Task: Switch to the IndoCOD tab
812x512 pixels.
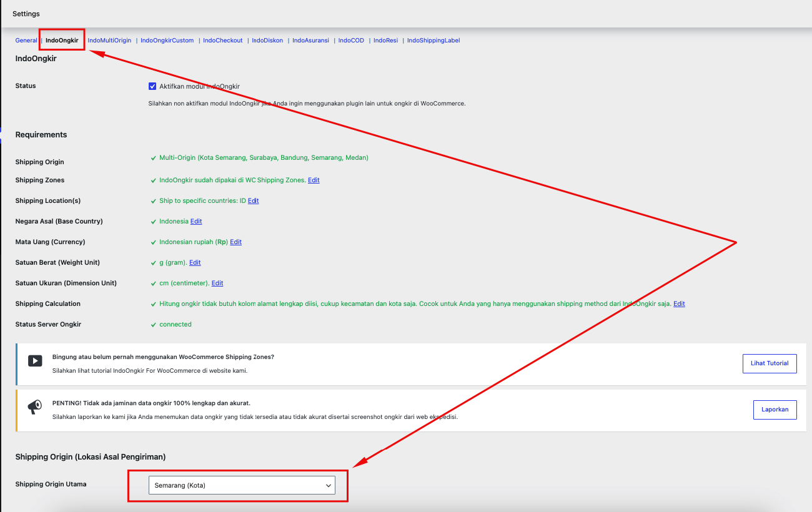Action: click(351, 41)
